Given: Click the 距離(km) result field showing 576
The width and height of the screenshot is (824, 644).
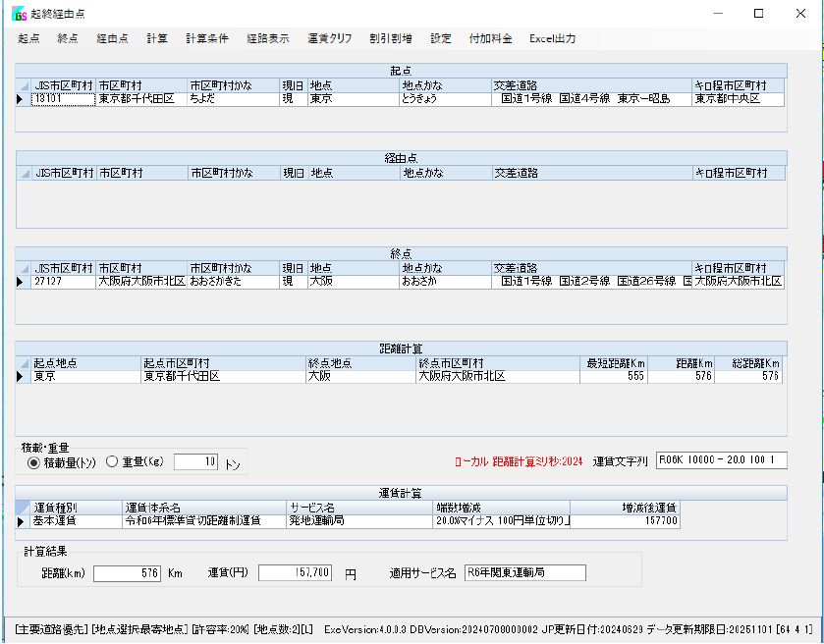Looking at the screenshot, I should [128, 572].
